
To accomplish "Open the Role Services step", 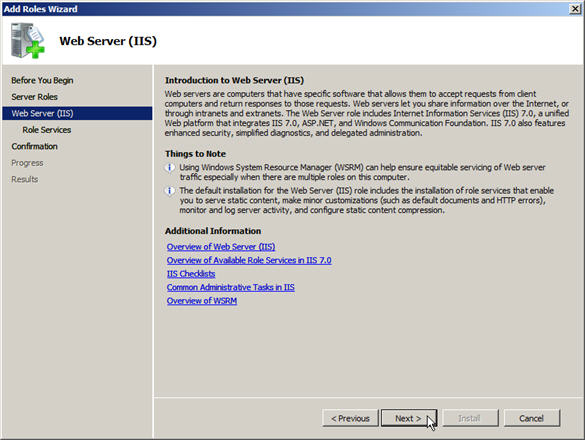I will tap(47, 130).
